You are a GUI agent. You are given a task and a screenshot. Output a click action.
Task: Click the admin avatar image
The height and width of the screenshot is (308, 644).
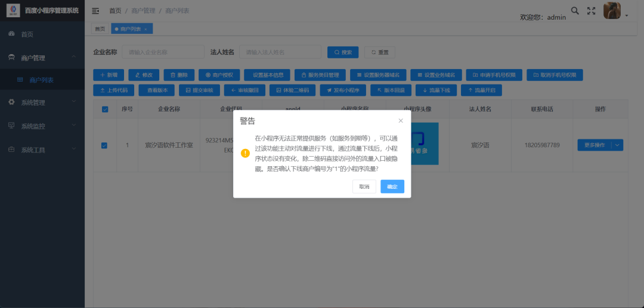point(612,11)
